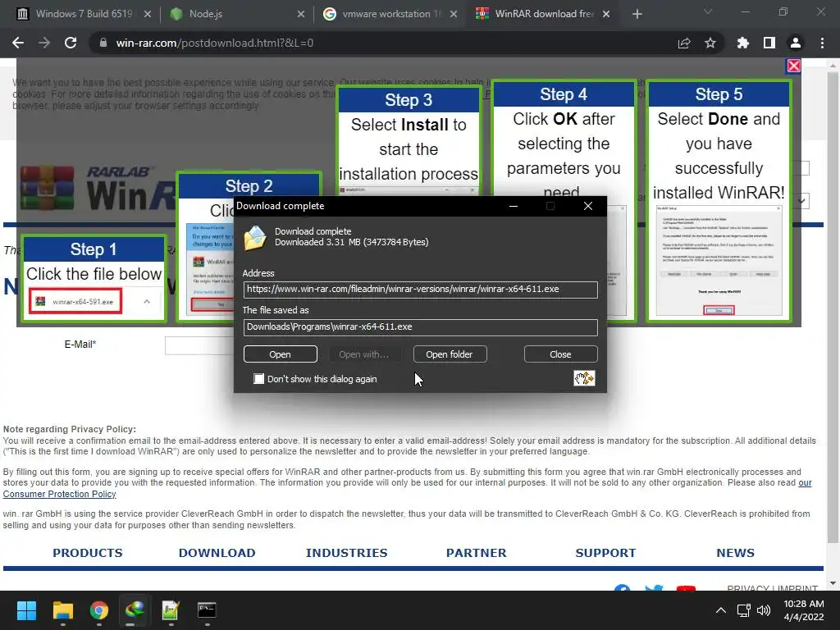Open the tab search chevron
Viewport: 840px width, 630px height.
[x=708, y=11]
